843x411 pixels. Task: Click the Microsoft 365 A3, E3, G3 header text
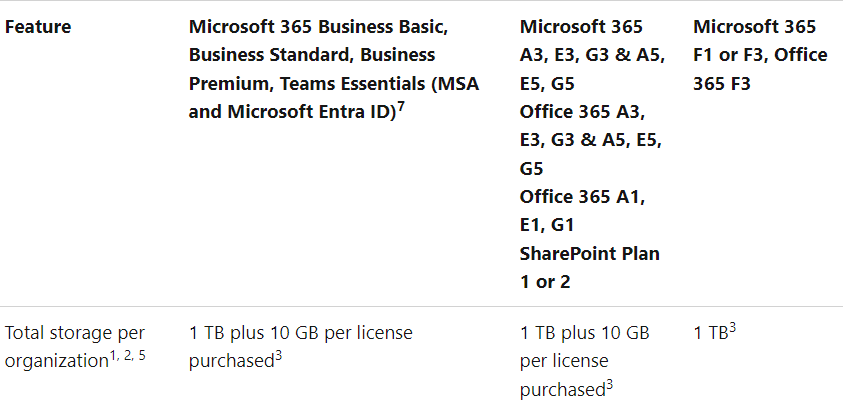point(592,55)
